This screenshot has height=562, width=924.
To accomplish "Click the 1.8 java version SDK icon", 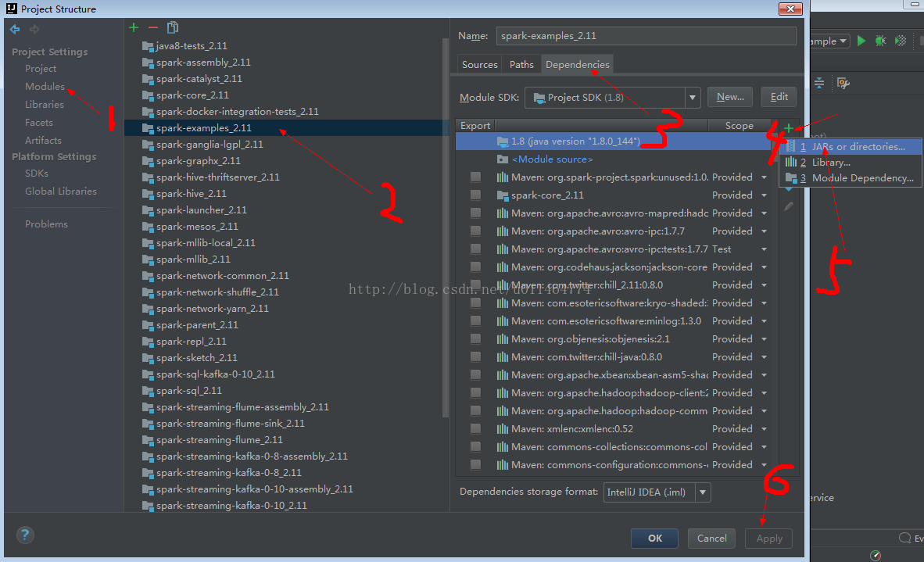I will tap(502, 141).
